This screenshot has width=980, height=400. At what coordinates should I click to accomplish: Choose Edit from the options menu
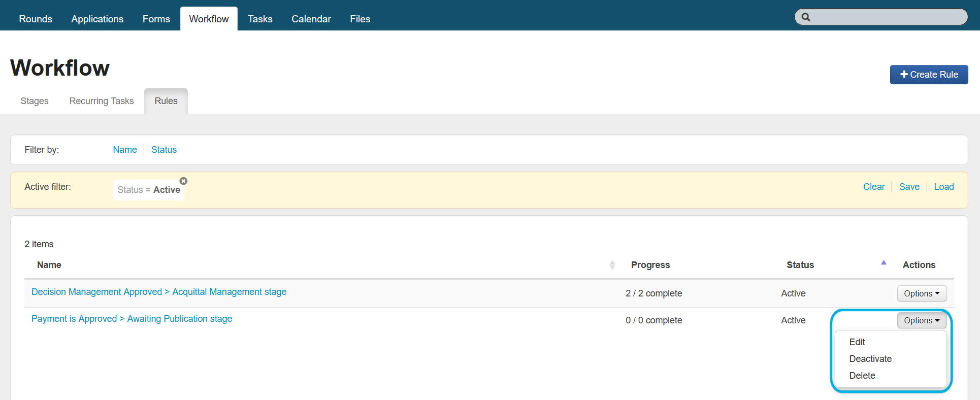[857, 342]
